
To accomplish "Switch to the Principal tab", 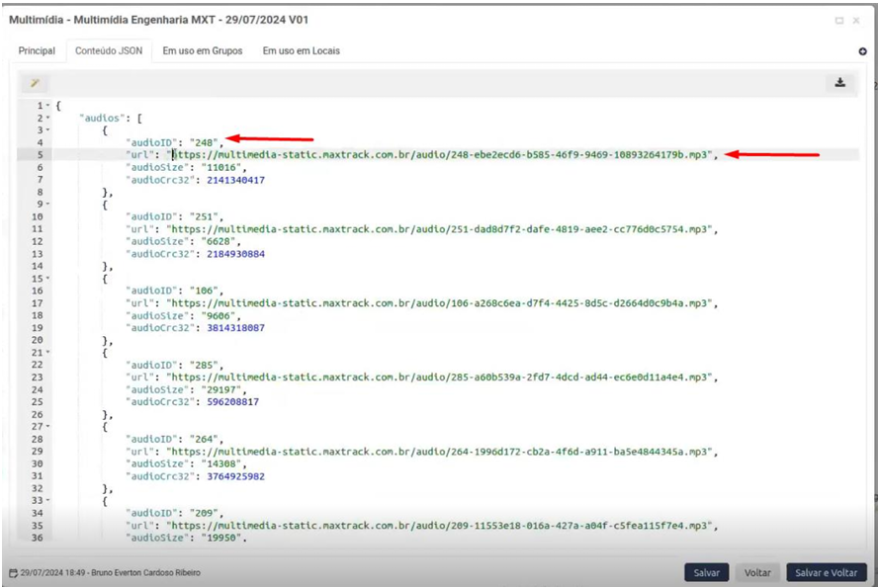I will [x=37, y=50].
